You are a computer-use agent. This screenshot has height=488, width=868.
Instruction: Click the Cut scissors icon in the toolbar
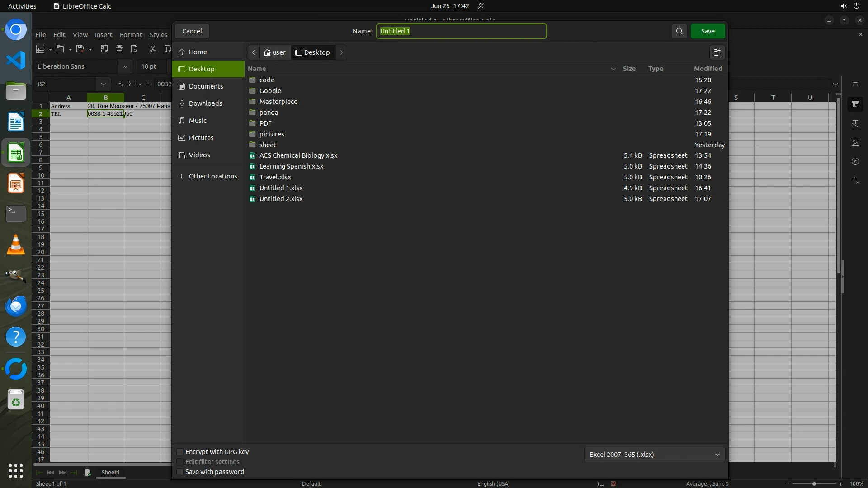(x=152, y=49)
